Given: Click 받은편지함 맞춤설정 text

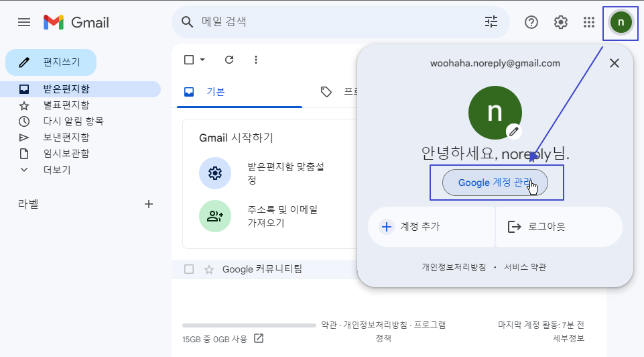Looking at the screenshot, I should 286,173.
